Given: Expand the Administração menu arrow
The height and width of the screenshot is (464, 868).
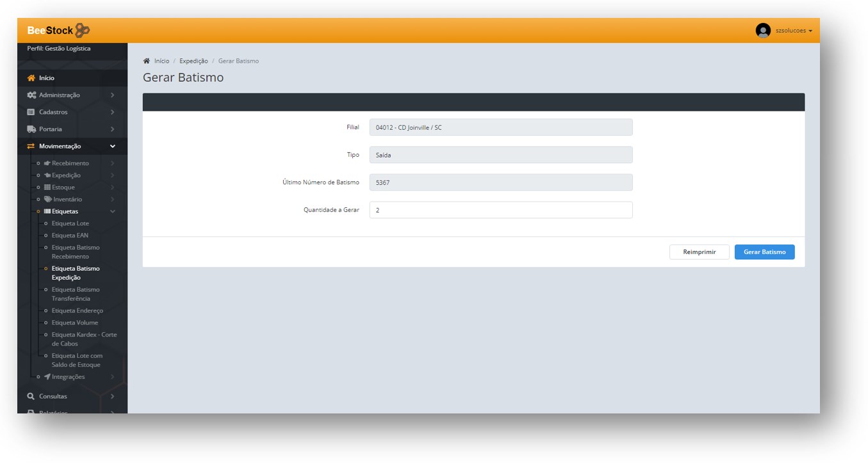Looking at the screenshot, I should [x=113, y=95].
